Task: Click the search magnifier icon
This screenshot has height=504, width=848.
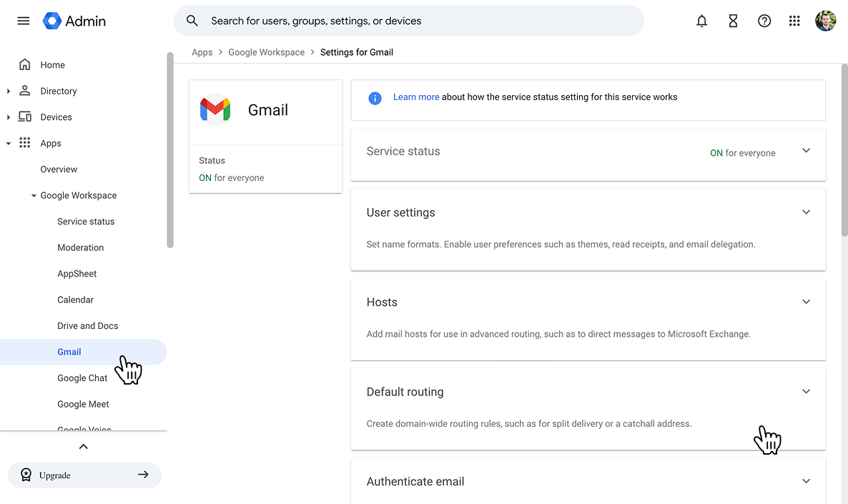Action: point(192,21)
